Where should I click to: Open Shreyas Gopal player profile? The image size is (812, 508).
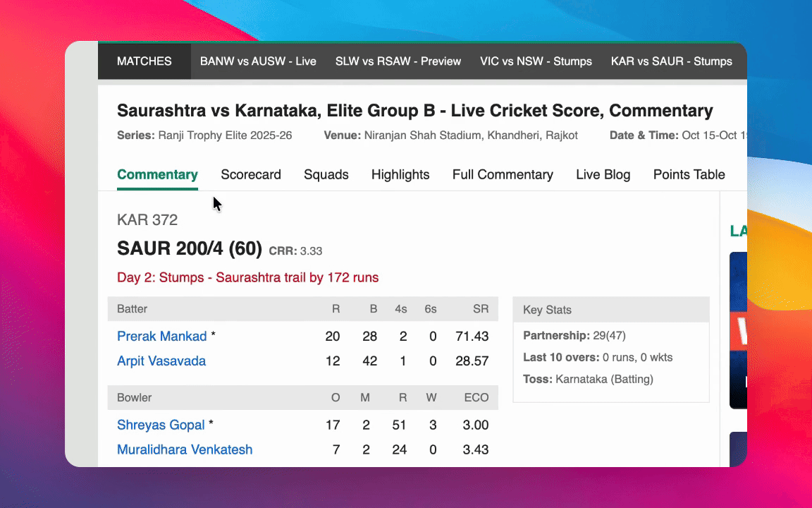click(x=161, y=425)
